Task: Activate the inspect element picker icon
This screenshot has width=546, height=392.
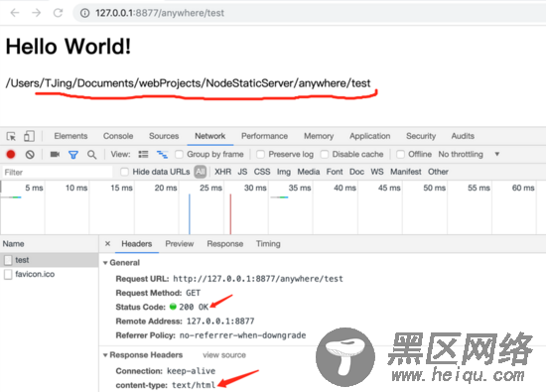Action: coord(11,136)
